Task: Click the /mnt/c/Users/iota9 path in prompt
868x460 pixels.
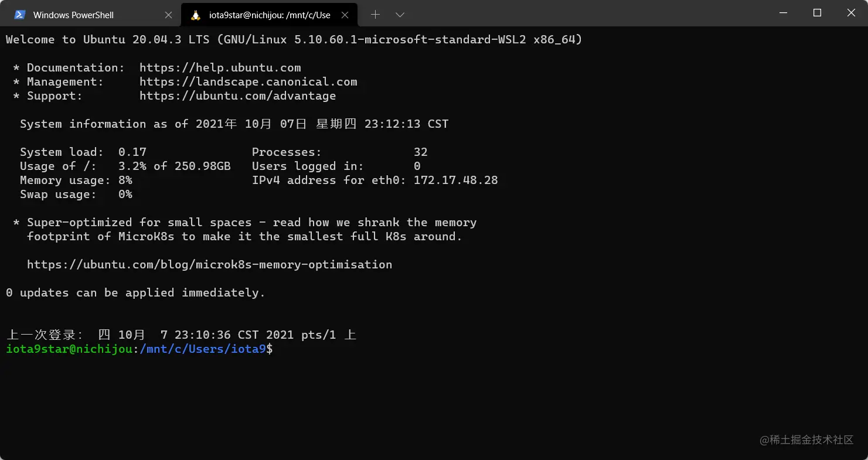Action: pyautogui.click(x=203, y=349)
